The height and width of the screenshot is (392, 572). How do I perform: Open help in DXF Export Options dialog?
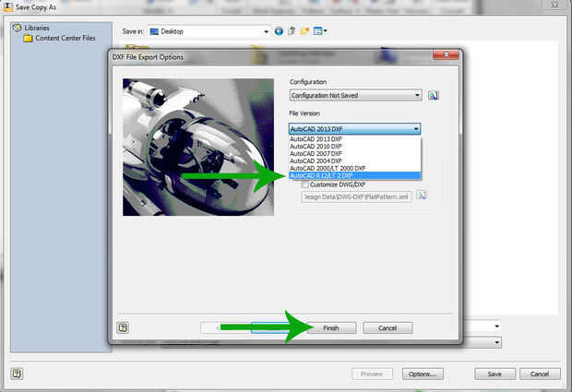pos(123,327)
